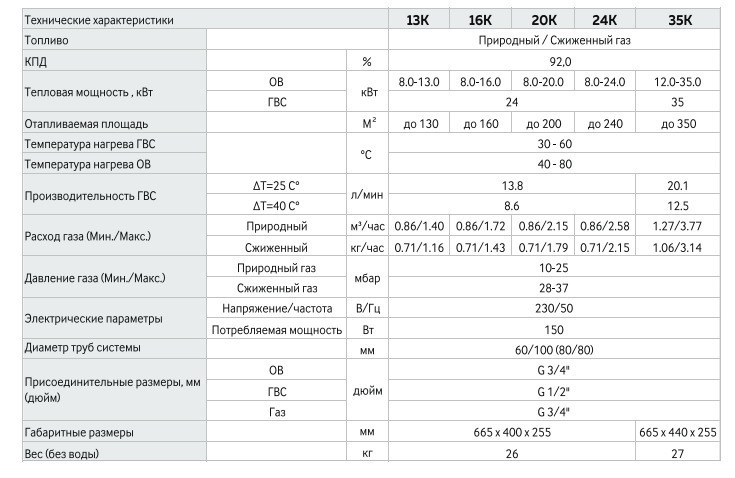
Task: Select the 16K model header
Action: click(480, 20)
